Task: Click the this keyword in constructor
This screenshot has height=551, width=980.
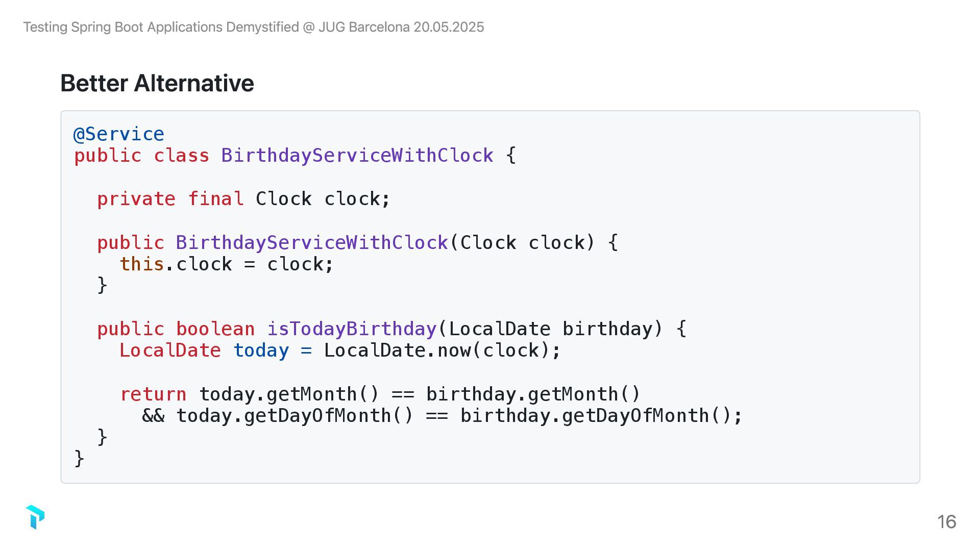Action: coord(141,264)
